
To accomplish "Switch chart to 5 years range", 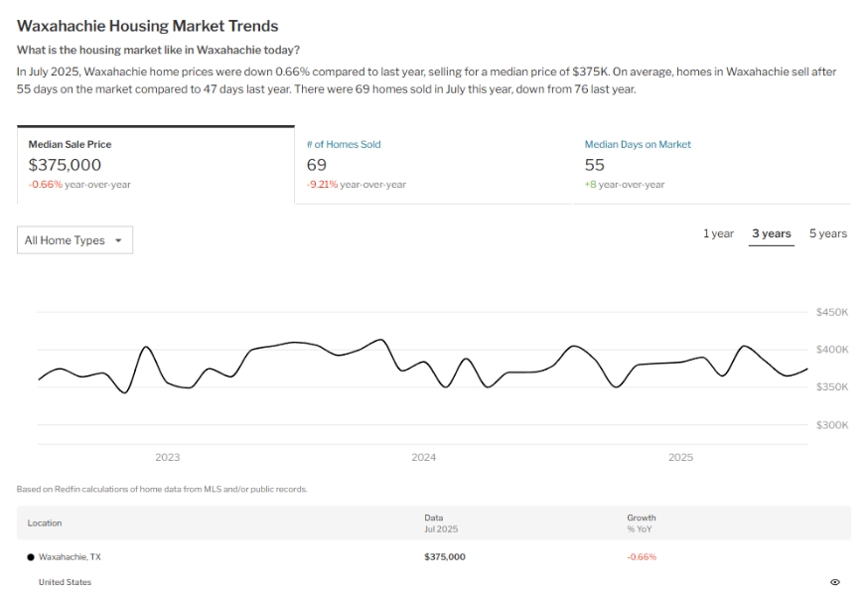I will tap(827, 233).
